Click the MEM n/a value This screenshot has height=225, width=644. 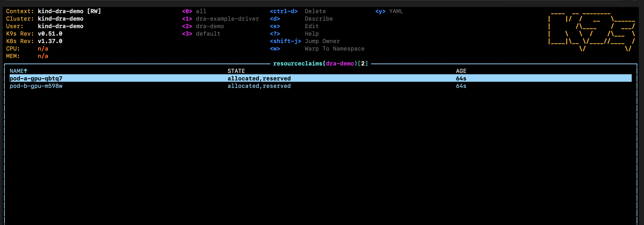[43, 56]
